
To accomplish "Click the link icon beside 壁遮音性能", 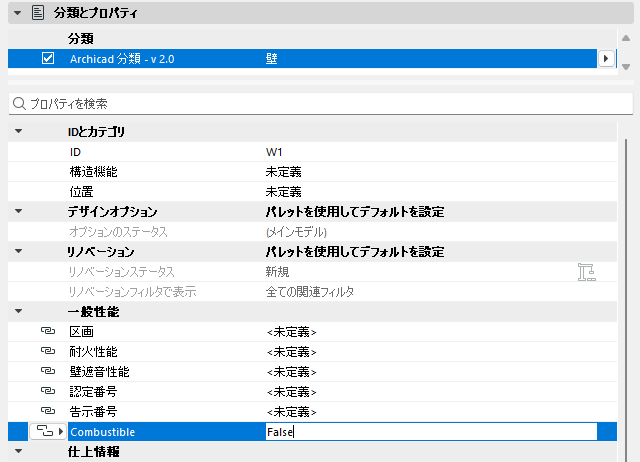I will coord(48,371).
